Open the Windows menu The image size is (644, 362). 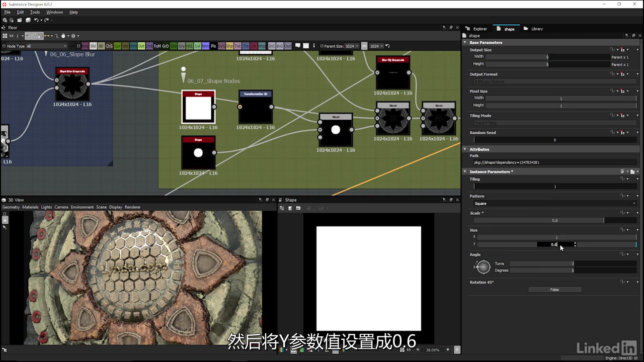pos(54,12)
